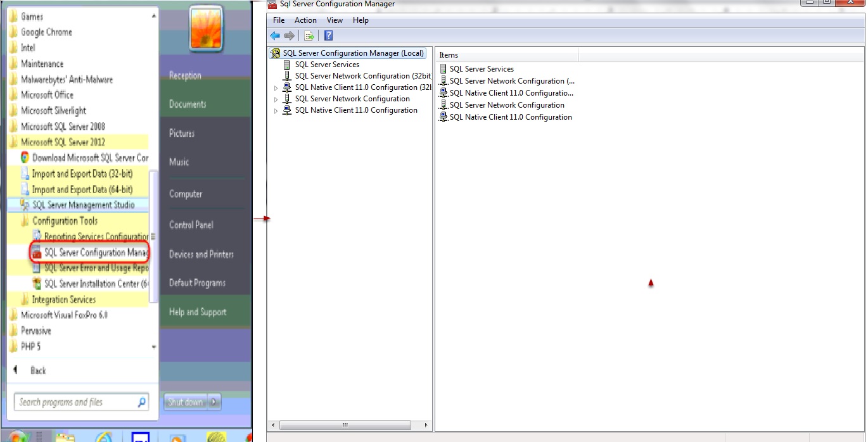Open the File menu
The image size is (868, 442).
[279, 20]
